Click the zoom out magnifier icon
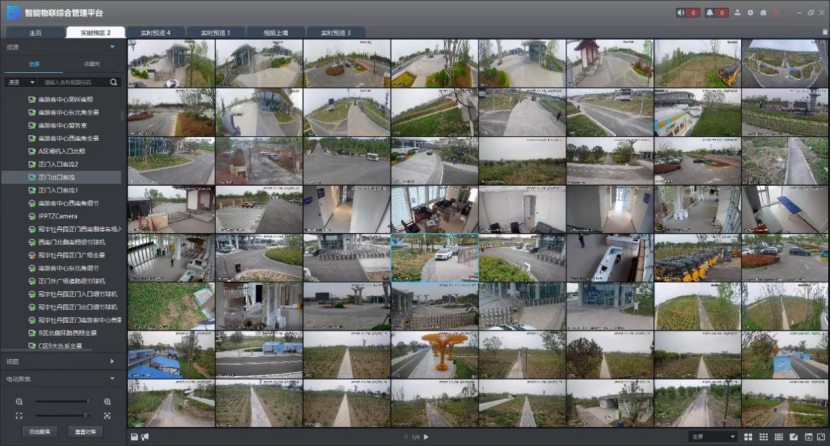This screenshot has height=446, width=831. tap(19, 401)
